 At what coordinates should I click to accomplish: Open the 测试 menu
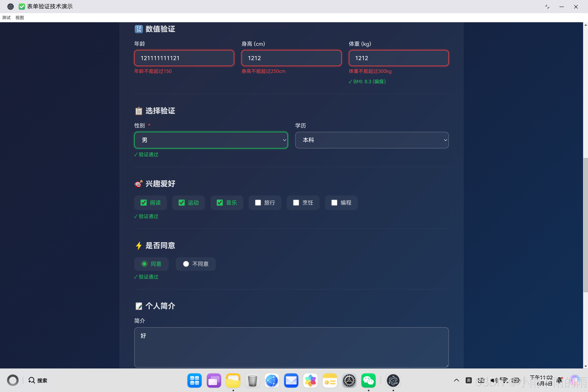[6, 18]
